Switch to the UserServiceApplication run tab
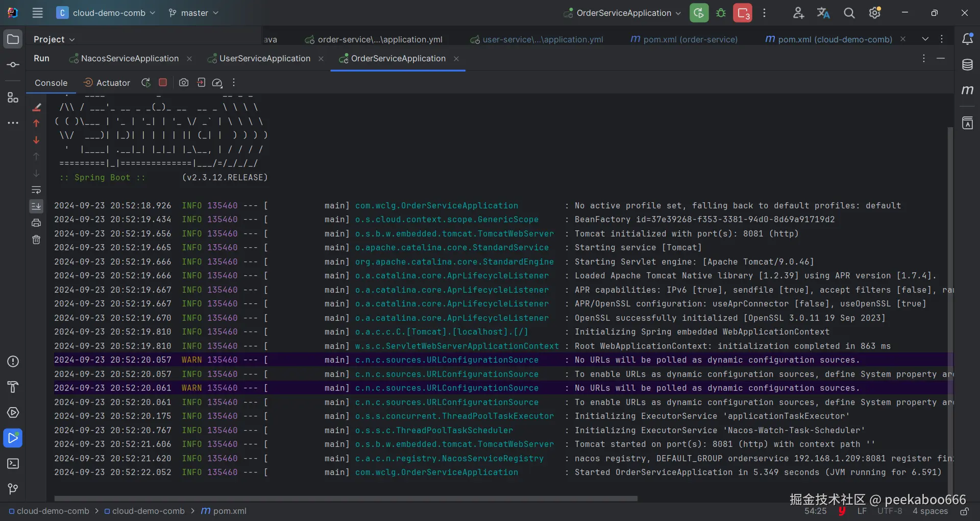This screenshot has width=980, height=521. 264,59
